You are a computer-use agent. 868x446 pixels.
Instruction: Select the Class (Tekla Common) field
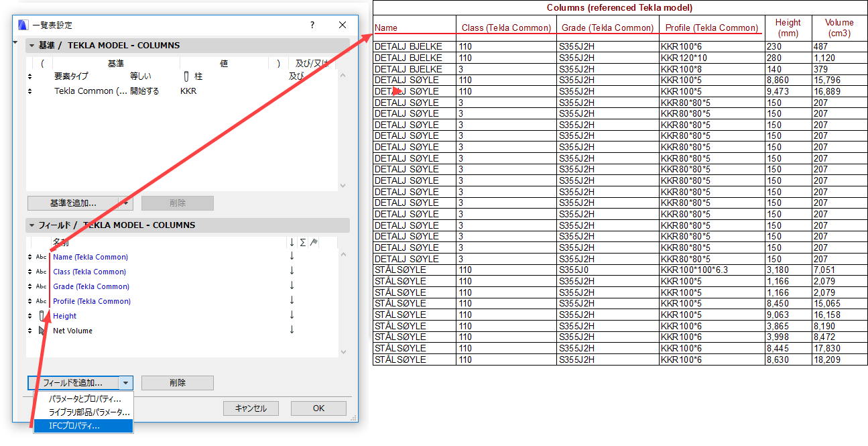point(90,272)
